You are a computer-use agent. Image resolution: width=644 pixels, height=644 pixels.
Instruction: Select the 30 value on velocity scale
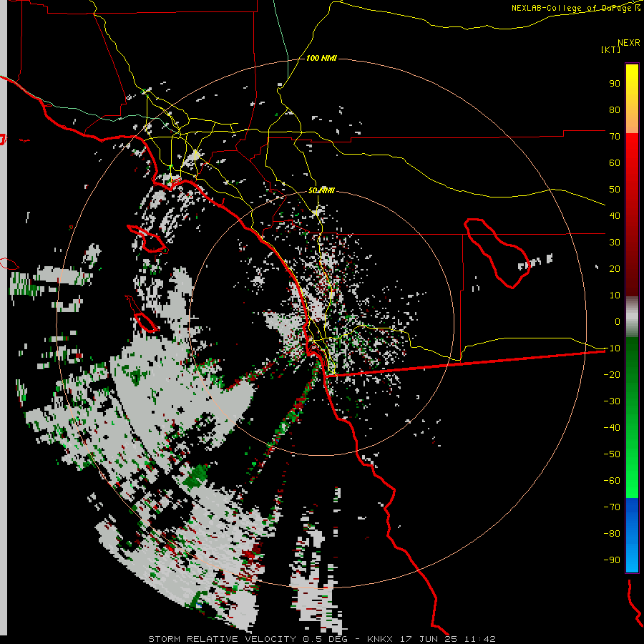click(x=615, y=243)
